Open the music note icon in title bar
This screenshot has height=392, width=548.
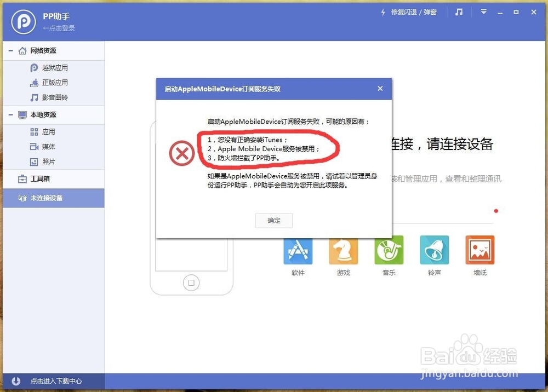(x=459, y=12)
